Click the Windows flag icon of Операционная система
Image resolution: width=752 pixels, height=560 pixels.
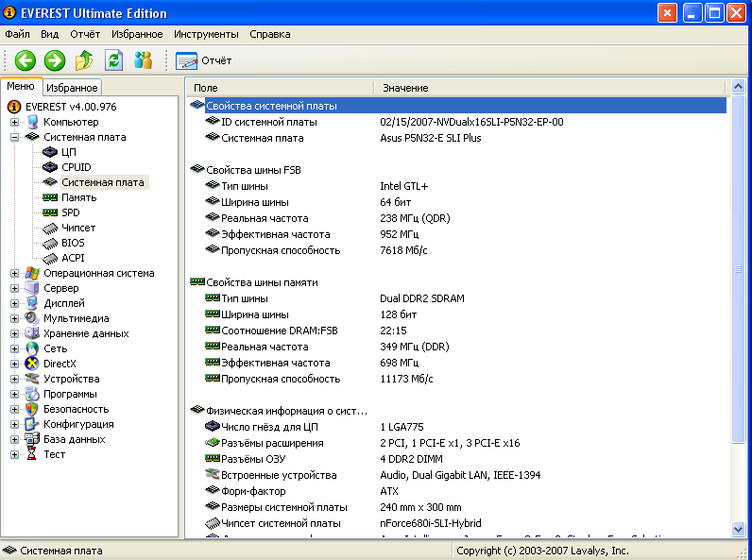coord(32,273)
